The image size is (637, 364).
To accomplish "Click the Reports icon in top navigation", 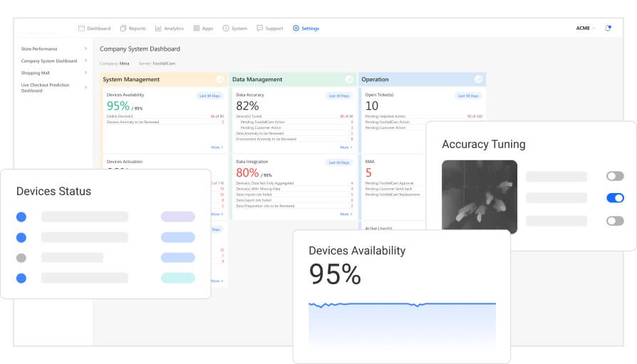I will click(x=123, y=28).
